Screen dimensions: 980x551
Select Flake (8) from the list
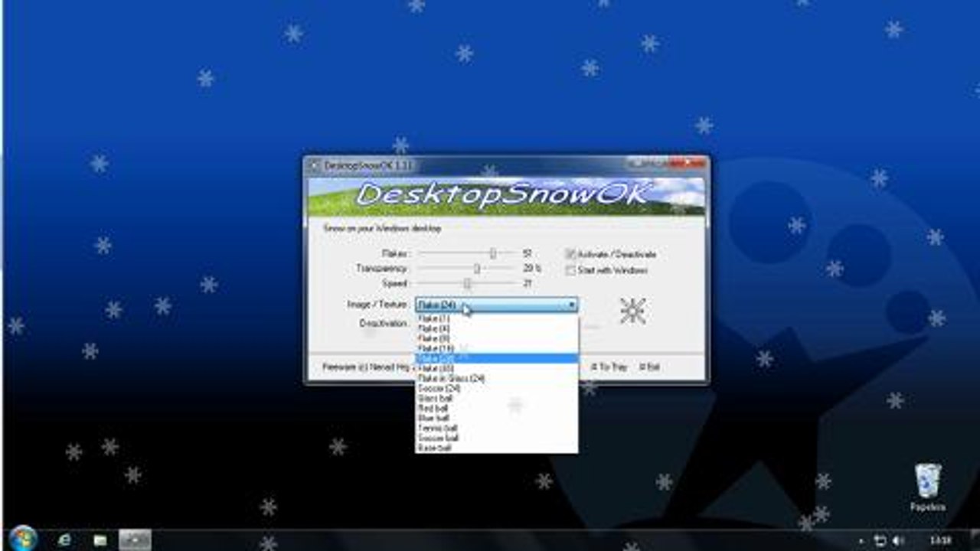coord(496,338)
